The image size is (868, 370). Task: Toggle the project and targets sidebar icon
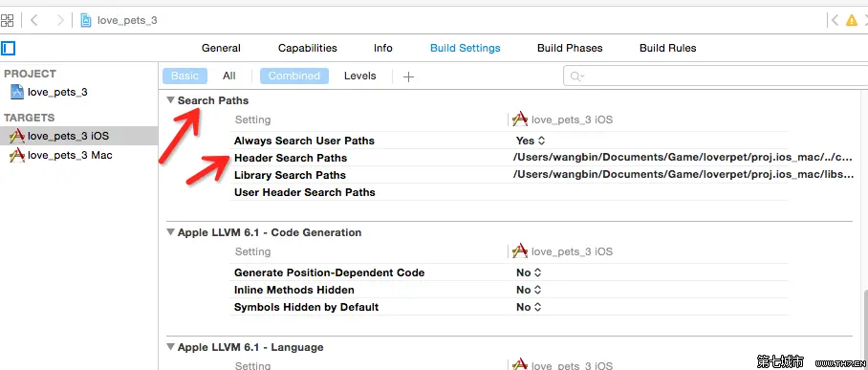pos(8,49)
